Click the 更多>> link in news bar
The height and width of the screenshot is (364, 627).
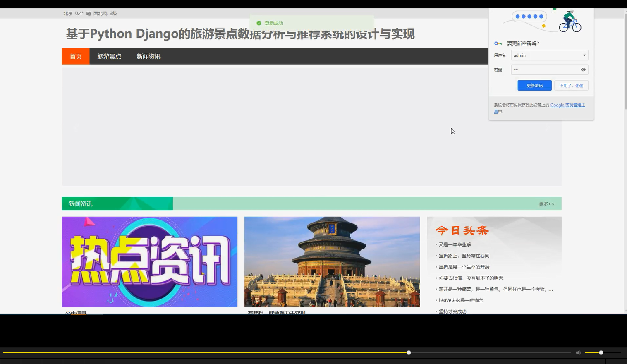pos(546,204)
